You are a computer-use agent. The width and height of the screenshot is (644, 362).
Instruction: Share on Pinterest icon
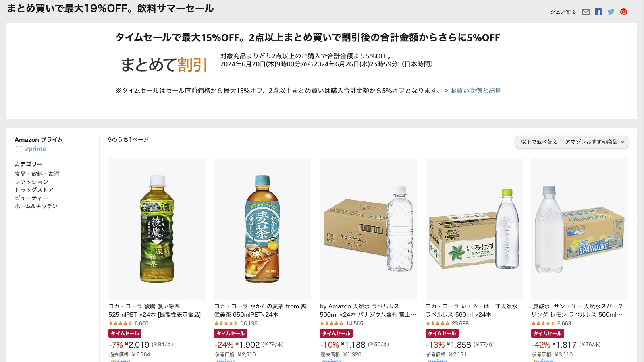click(623, 12)
